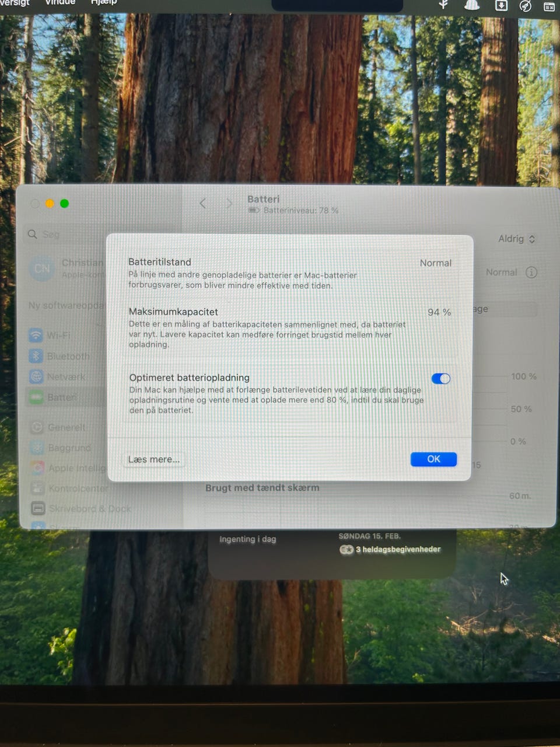Click the rocket menu bar icon

[525, 6]
